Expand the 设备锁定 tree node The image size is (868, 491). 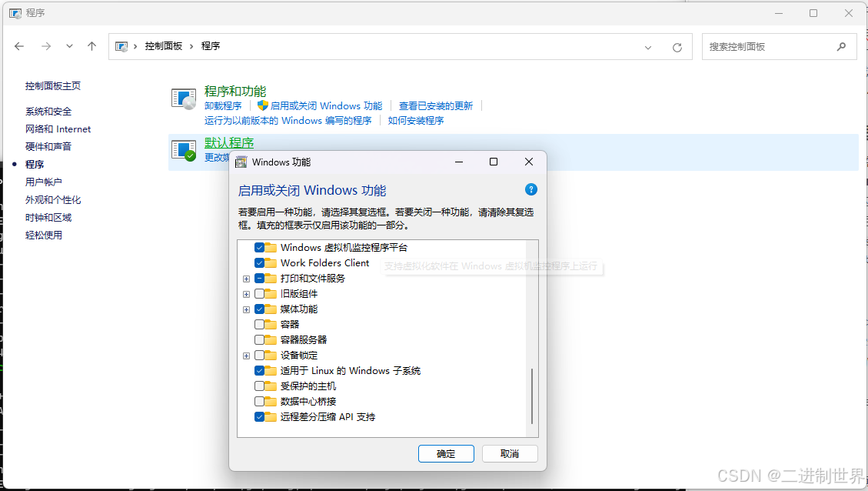[x=246, y=356]
